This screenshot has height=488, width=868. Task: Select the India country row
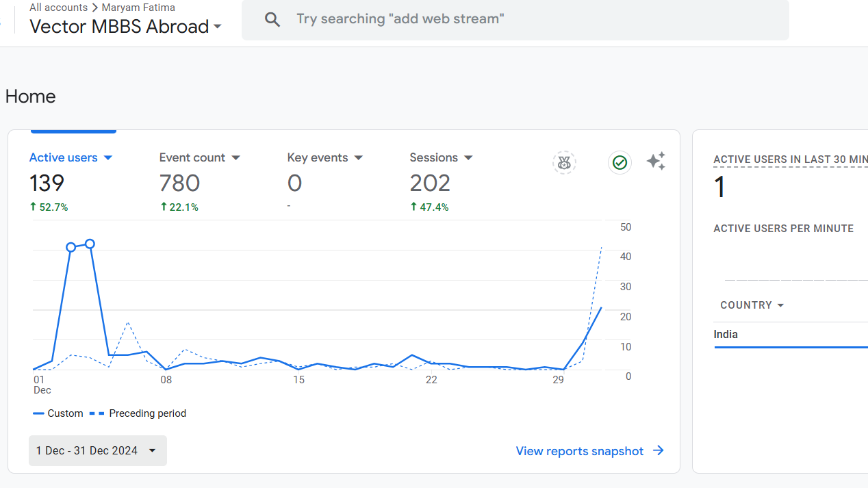791,335
